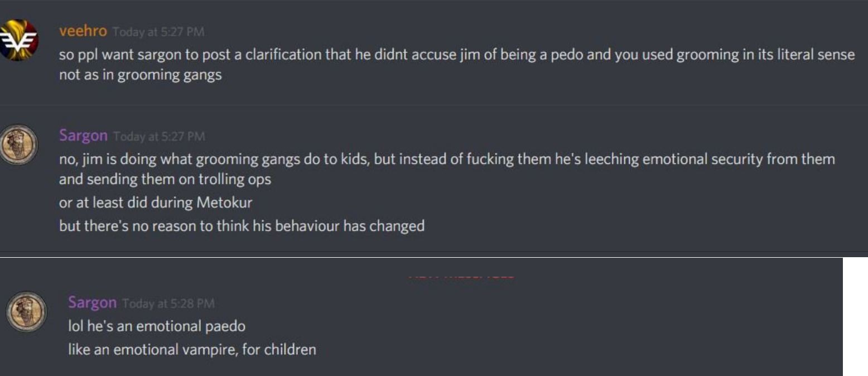Click veehro's message timestamp 5:27 PM
This screenshot has width=868, height=376.
tap(158, 32)
